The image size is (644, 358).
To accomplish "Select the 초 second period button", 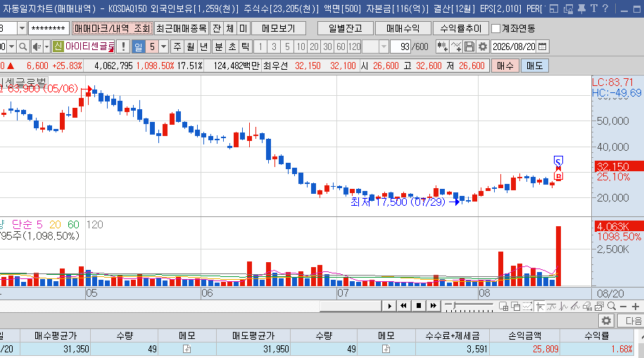I will pos(232,47).
